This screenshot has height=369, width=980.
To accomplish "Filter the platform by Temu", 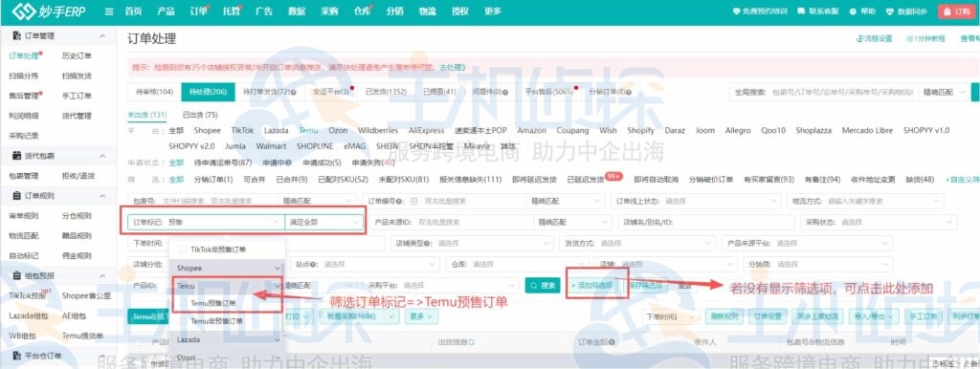I will point(309,131).
